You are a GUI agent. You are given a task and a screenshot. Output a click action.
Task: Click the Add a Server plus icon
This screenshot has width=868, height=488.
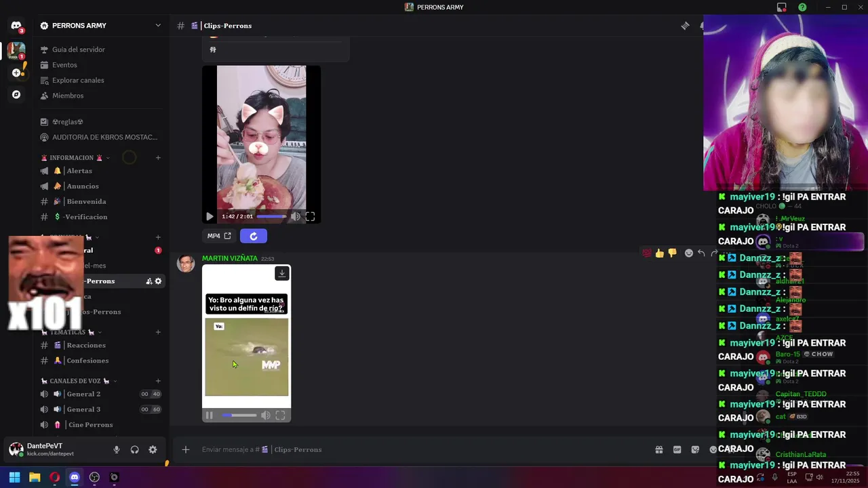pos(16,73)
